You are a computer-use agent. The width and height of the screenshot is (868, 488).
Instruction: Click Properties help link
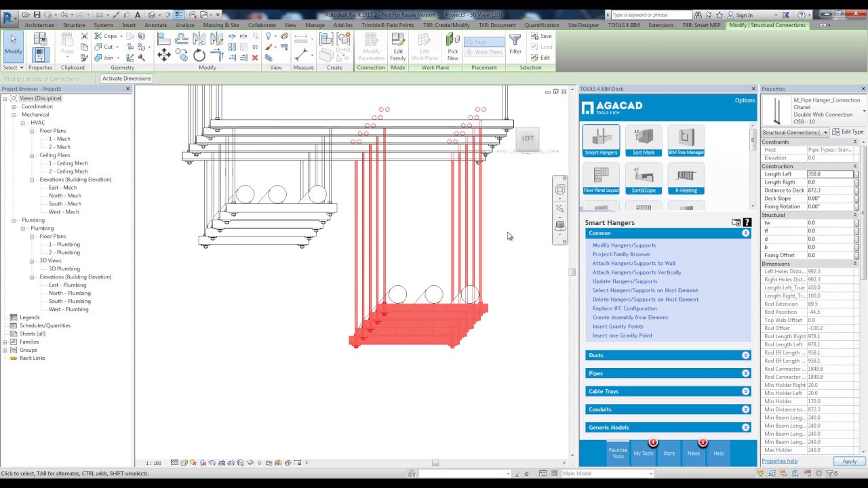[x=779, y=461]
